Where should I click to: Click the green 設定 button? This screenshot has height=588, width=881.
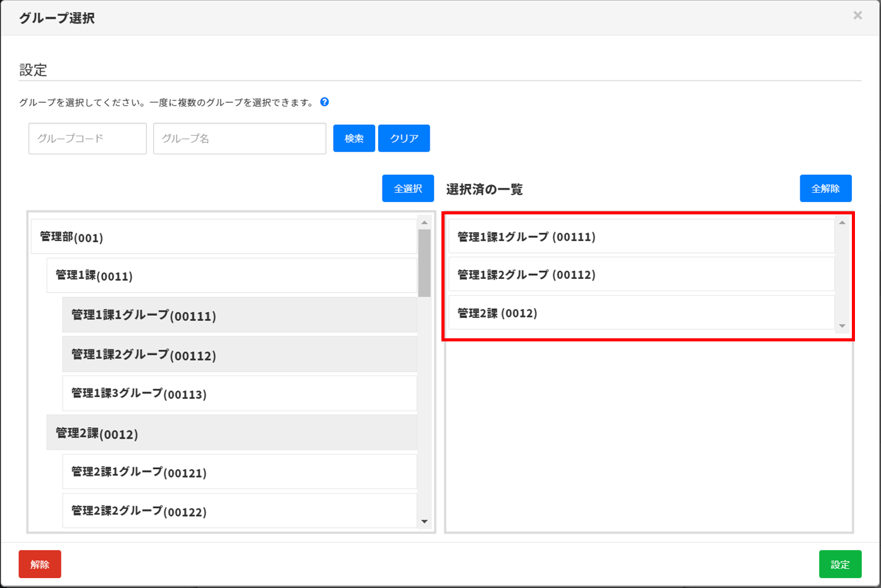click(x=839, y=564)
